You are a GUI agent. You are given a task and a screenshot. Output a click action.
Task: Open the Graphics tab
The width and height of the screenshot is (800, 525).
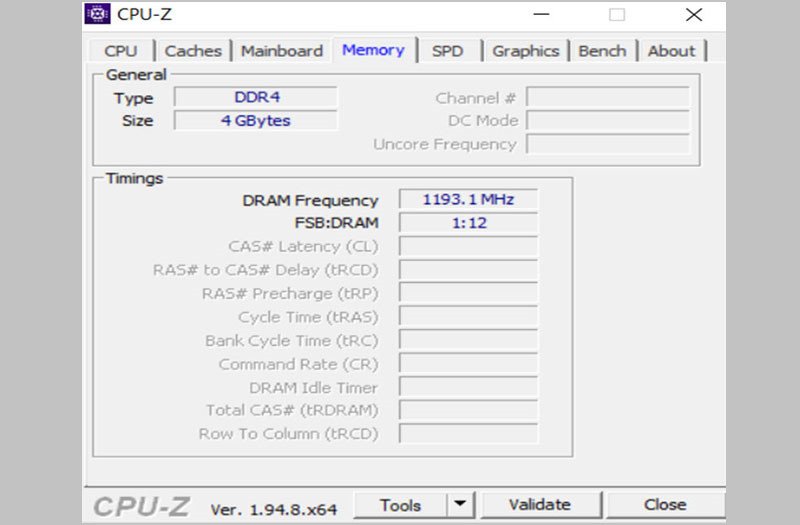point(525,51)
